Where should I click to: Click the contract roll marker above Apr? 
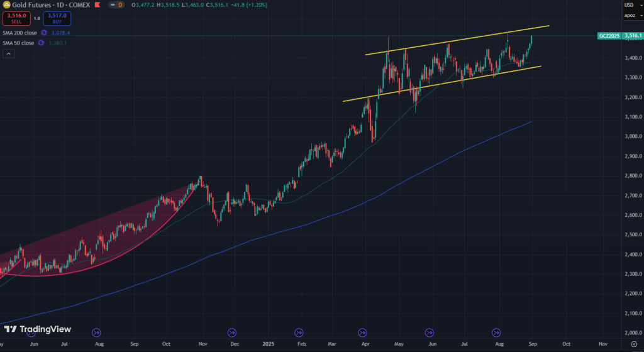(362, 332)
